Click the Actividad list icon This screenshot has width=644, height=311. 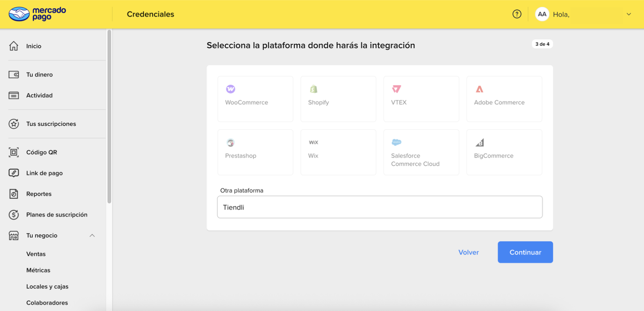(x=14, y=95)
